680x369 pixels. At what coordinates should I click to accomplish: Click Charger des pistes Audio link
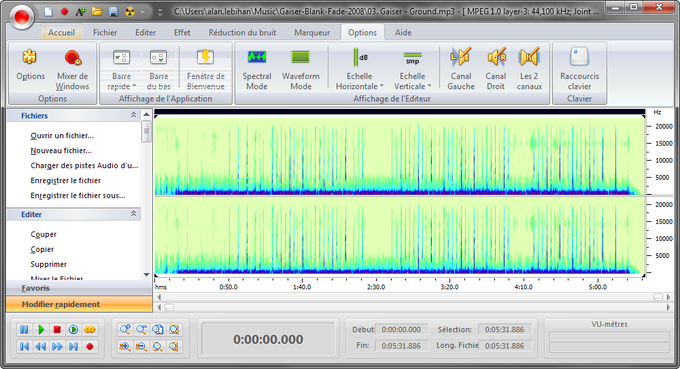(x=84, y=166)
